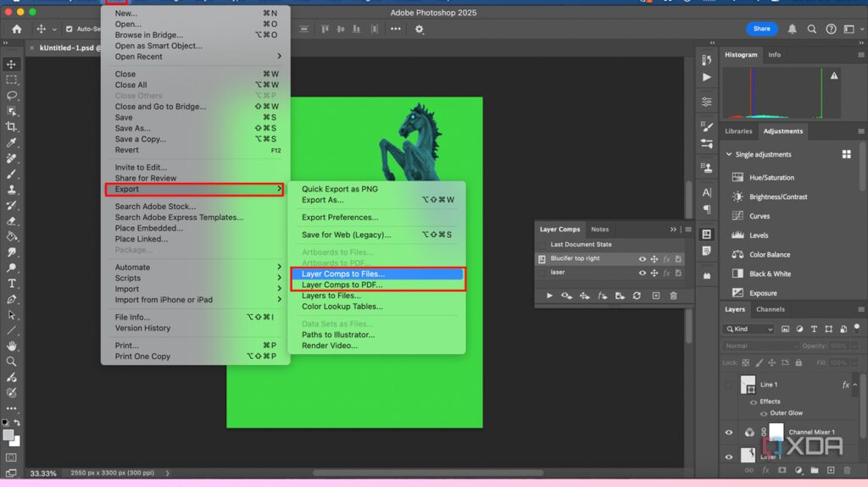This screenshot has height=487, width=868.
Task: Toggle visibility eye for Blucifer top right comp
Action: [643, 259]
